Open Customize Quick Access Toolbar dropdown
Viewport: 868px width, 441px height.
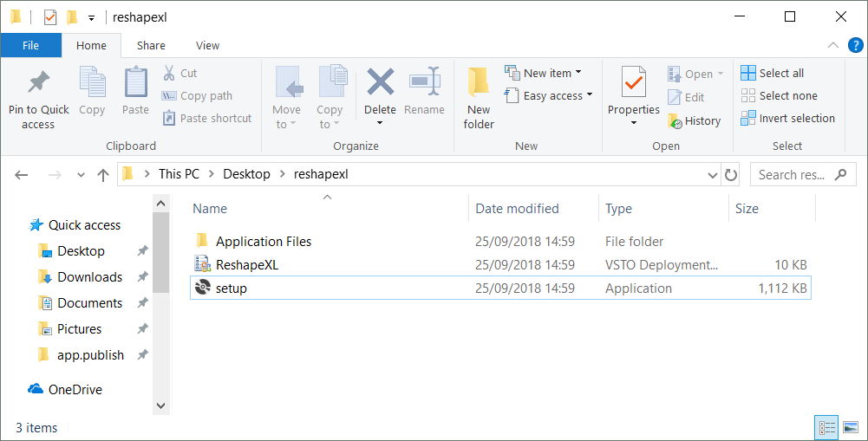click(x=91, y=18)
